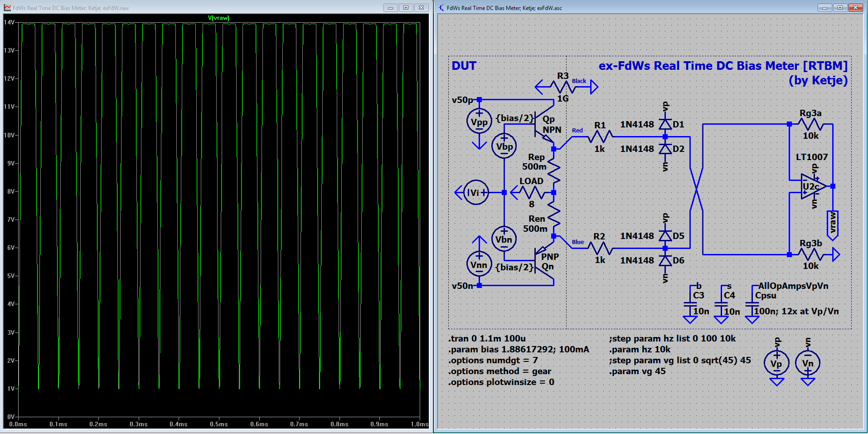Select capacitor C3 symbol
This screenshot has height=434, width=868.
tap(690, 305)
